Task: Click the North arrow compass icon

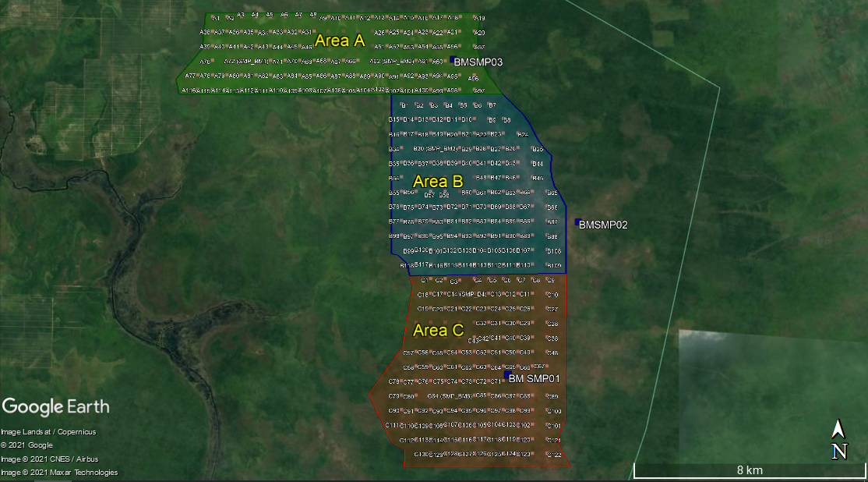Action: [x=838, y=440]
